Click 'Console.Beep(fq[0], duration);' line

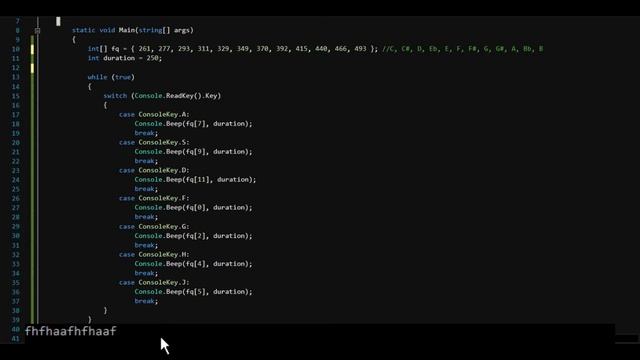click(x=193, y=207)
